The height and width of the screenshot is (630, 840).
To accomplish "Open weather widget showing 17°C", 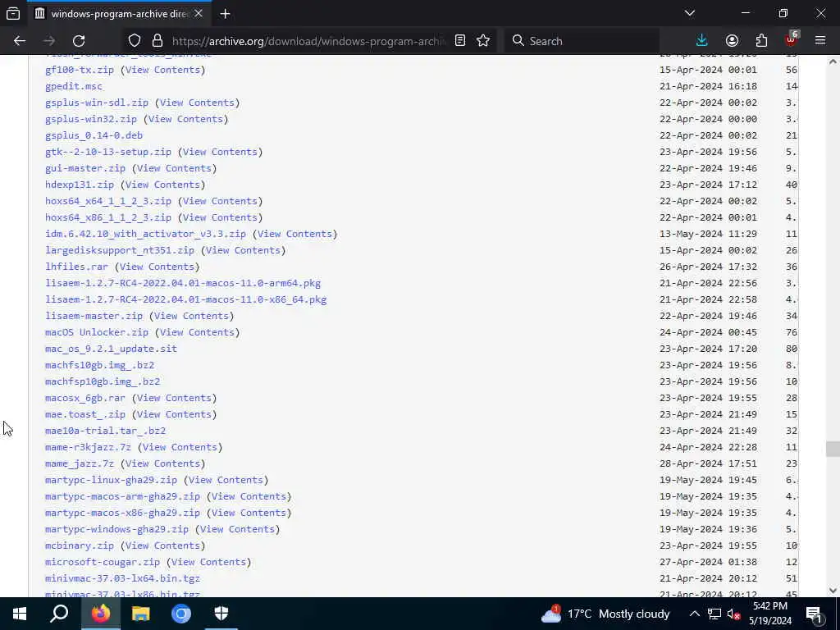I will [605, 614].
